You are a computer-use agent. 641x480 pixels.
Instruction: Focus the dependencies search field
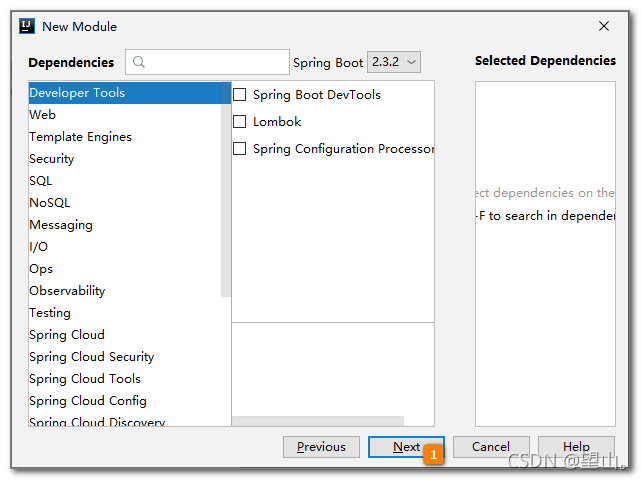click(x=207, y=62)
